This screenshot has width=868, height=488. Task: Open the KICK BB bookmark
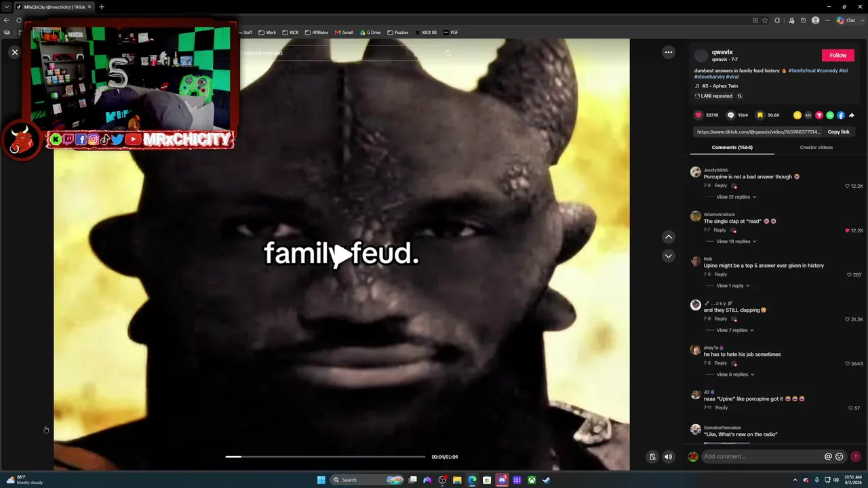point(426,33)
